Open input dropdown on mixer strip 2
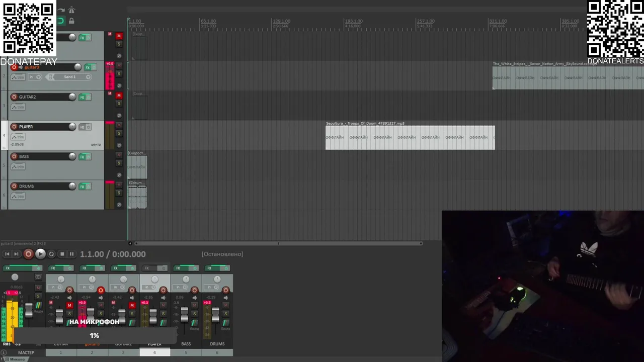 (x=85, y=288)
